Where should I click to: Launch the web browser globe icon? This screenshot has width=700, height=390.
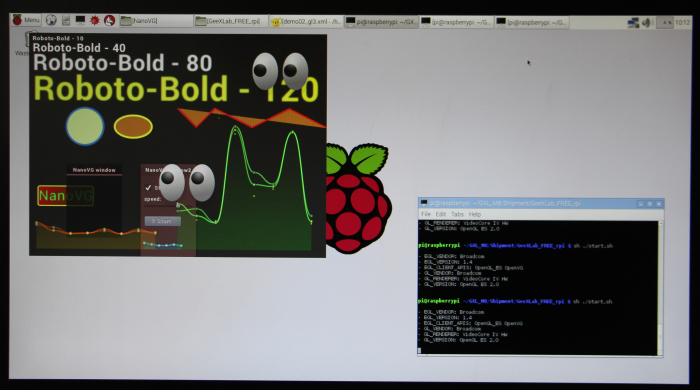51,20
